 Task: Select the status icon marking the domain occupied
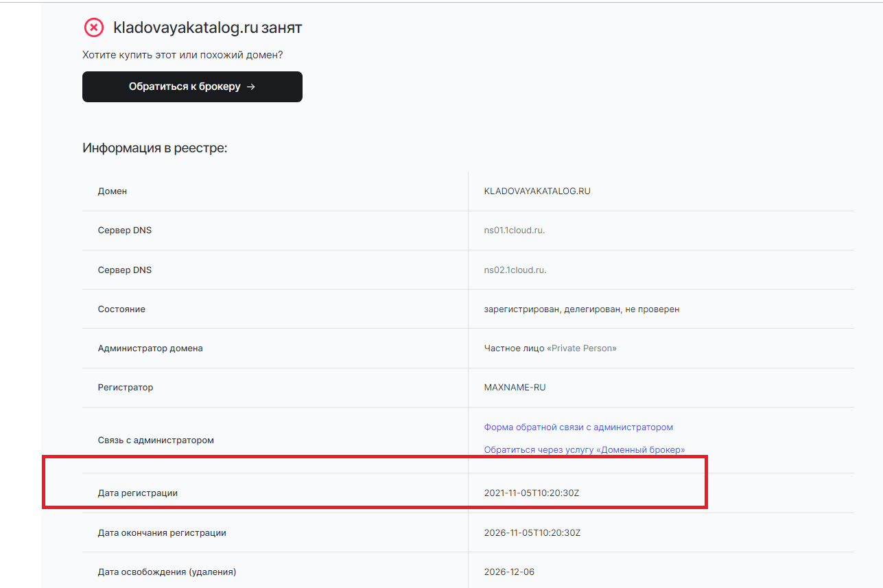94,27
